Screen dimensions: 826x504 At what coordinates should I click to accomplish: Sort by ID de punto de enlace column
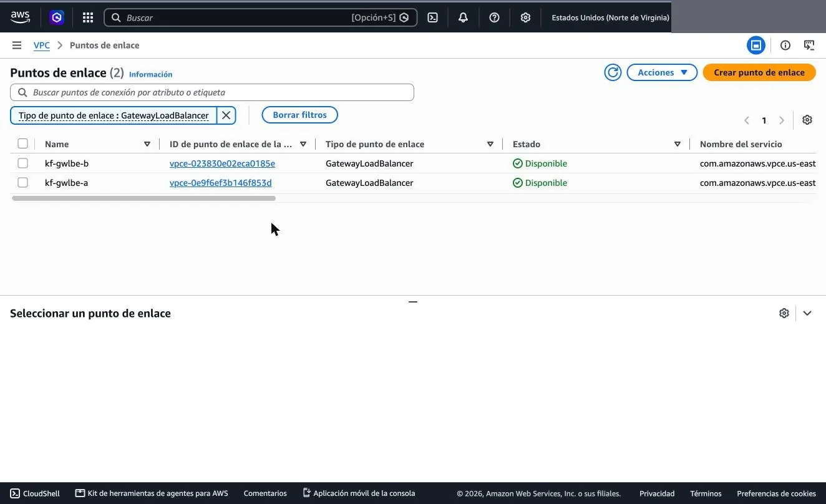coord(303,144)
